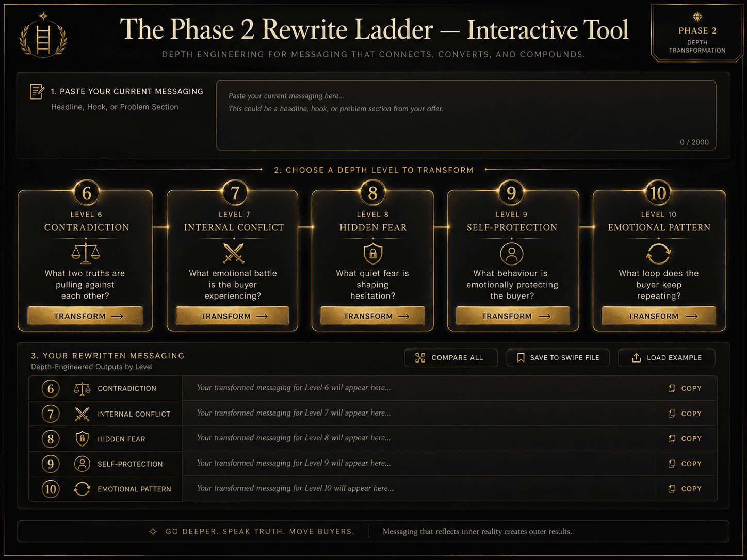
Task: Click 'What loop does the buyer keep' text
Action: click(x=659, y=285)
